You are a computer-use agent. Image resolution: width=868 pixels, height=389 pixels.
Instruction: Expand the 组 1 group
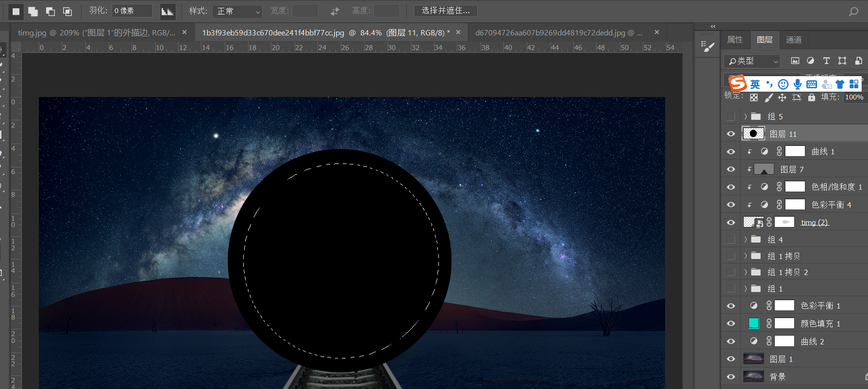(746, 289)
